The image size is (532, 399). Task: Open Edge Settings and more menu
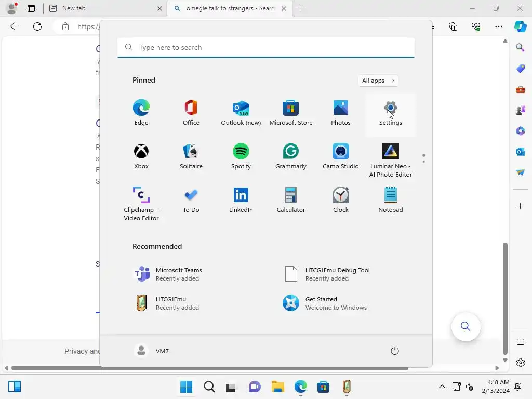pos(498,26)
